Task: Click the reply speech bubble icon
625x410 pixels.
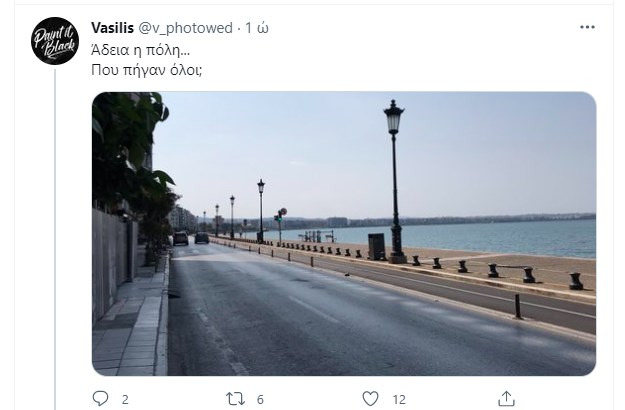Action: coord(100,398)
